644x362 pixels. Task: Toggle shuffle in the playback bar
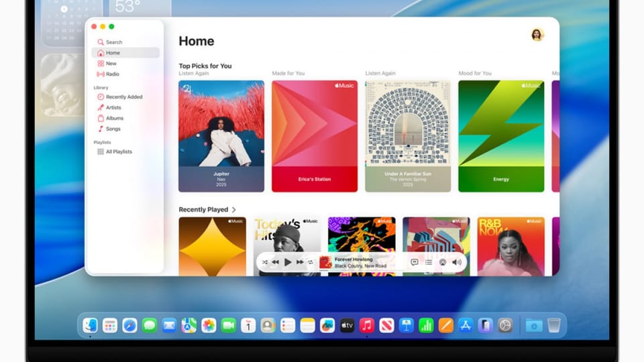tap(265, 262)
